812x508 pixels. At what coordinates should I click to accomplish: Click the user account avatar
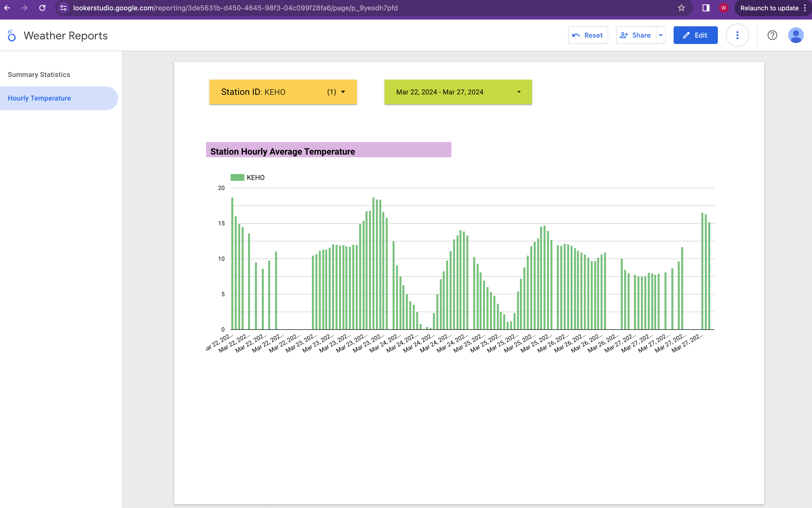[796, 35]
